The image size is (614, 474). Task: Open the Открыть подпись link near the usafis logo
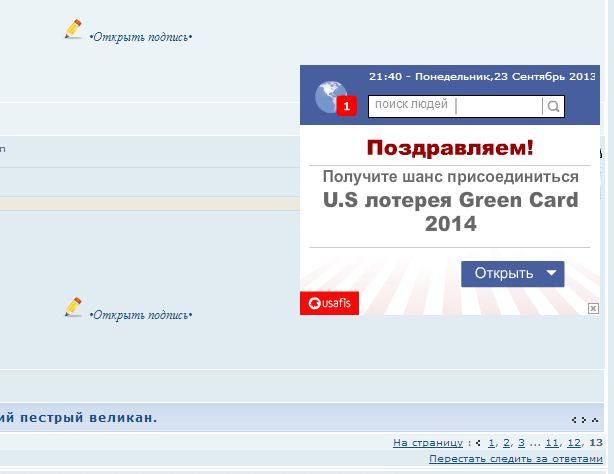click(x=141, y=315)
